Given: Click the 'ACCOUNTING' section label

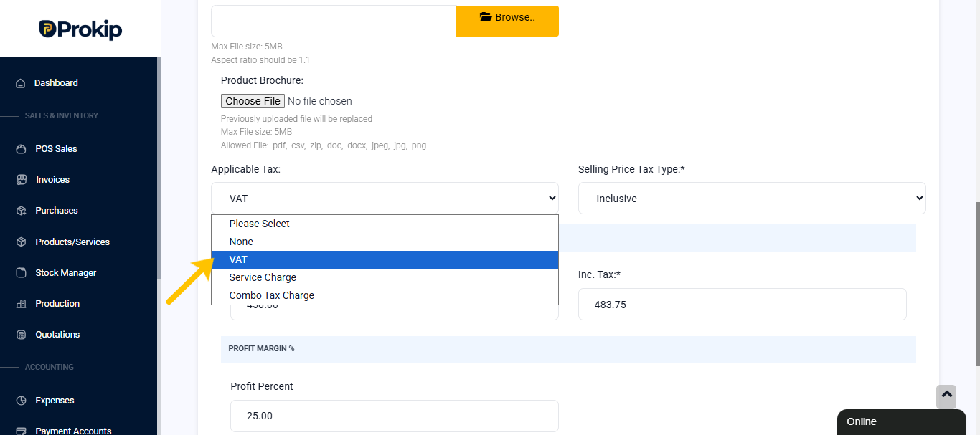Looking at the screenshot, I should (x=50, y=367).
